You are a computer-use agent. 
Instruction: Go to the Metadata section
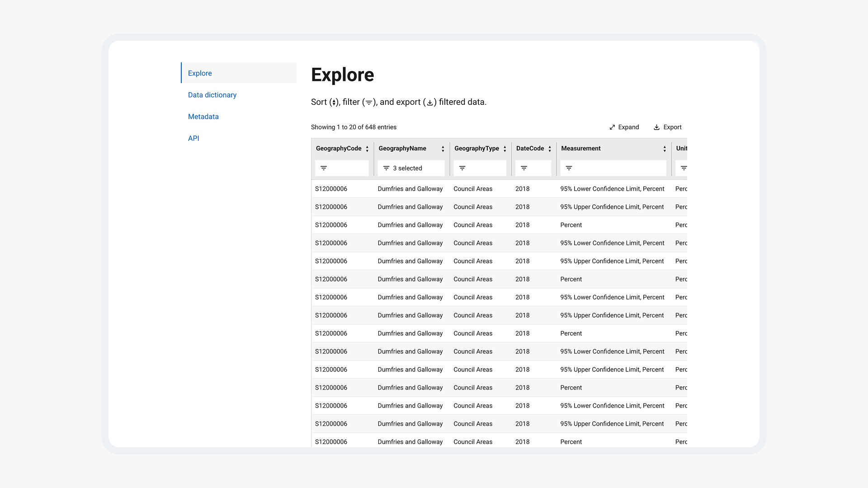click(x=203, y=117)
